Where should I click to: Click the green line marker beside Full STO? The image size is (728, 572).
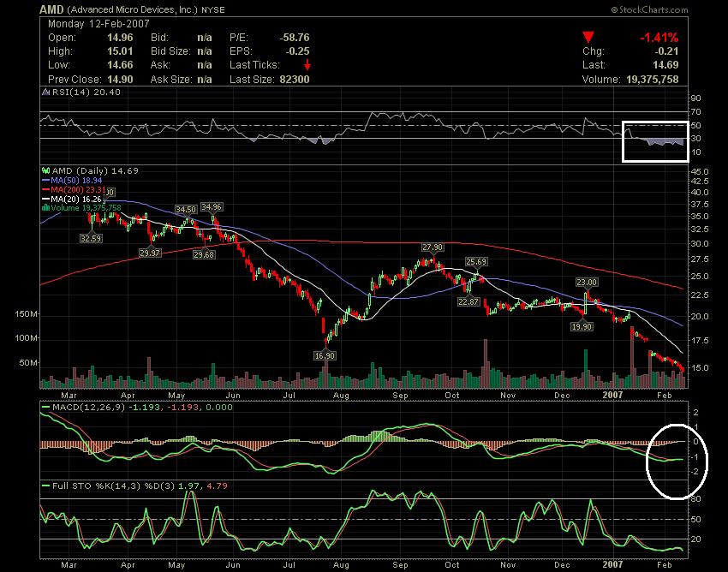46,486
